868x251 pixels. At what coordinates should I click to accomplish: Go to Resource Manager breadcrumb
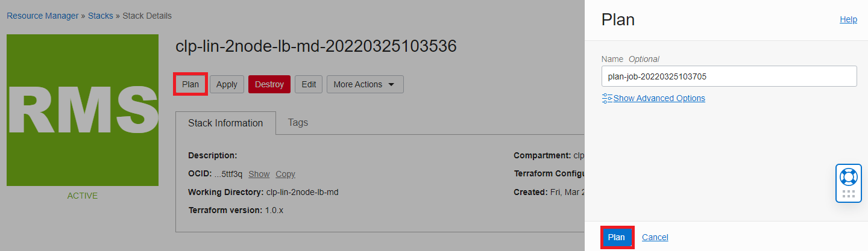pos(42,16)
